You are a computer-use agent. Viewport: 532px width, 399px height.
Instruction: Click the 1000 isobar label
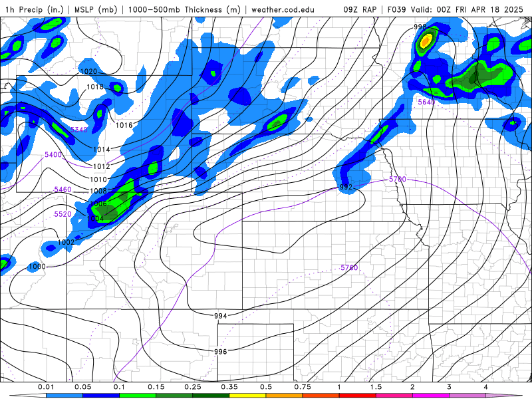tap(37, 267)
